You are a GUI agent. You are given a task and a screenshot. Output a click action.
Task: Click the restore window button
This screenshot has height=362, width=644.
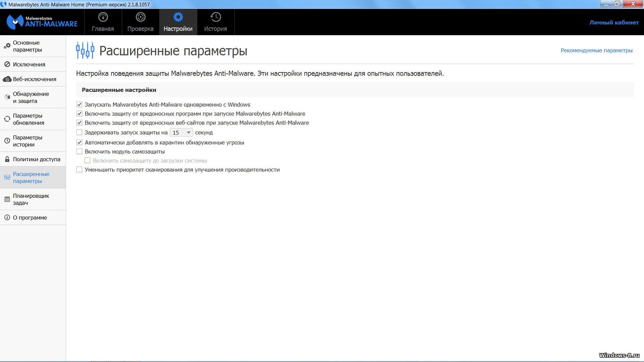617,4
